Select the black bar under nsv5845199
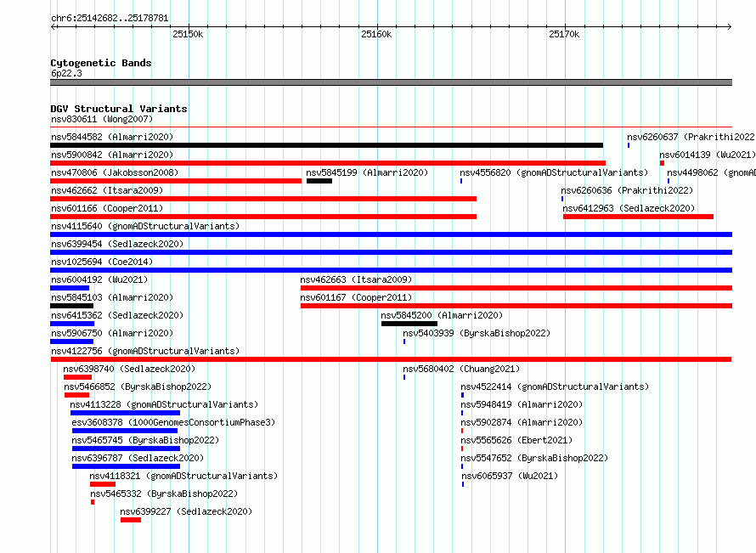Screen dimensions: 756x553 click(x=319, y=181)
